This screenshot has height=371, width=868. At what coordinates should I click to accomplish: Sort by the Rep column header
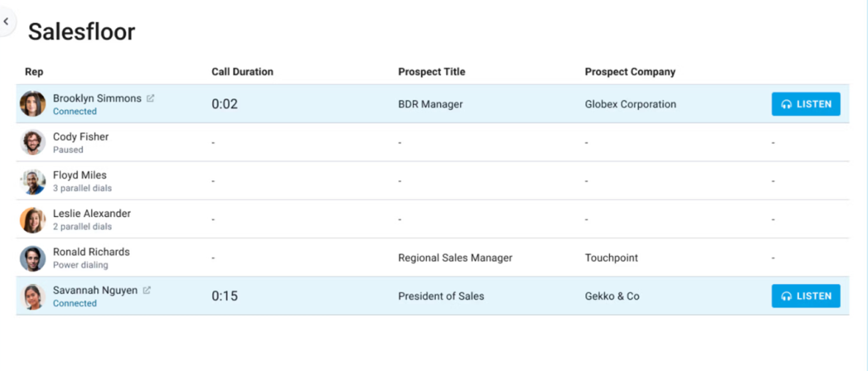click(x=34, y=72)
